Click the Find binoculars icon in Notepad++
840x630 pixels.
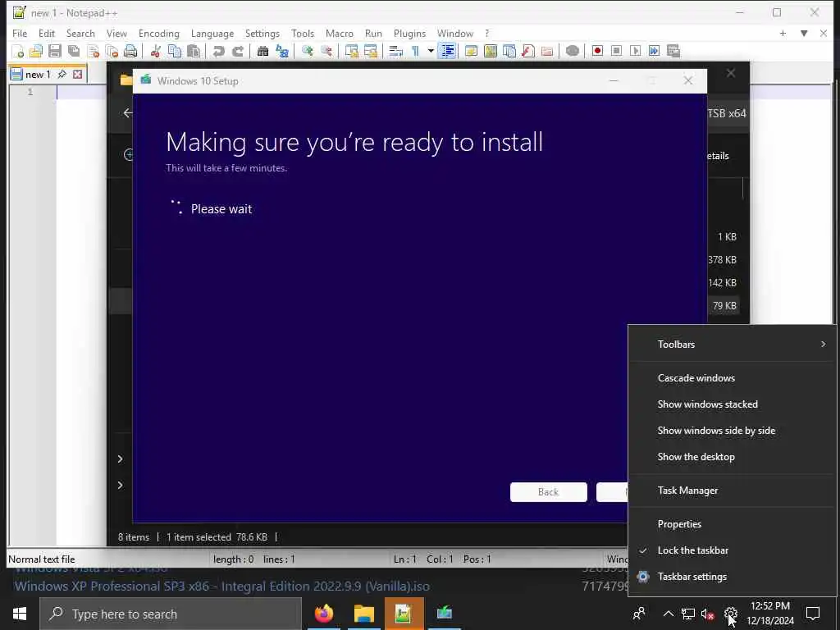(263, 52)
